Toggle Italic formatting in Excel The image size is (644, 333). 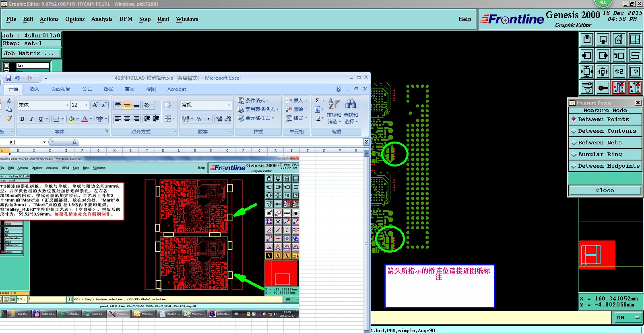click(31, 119)
